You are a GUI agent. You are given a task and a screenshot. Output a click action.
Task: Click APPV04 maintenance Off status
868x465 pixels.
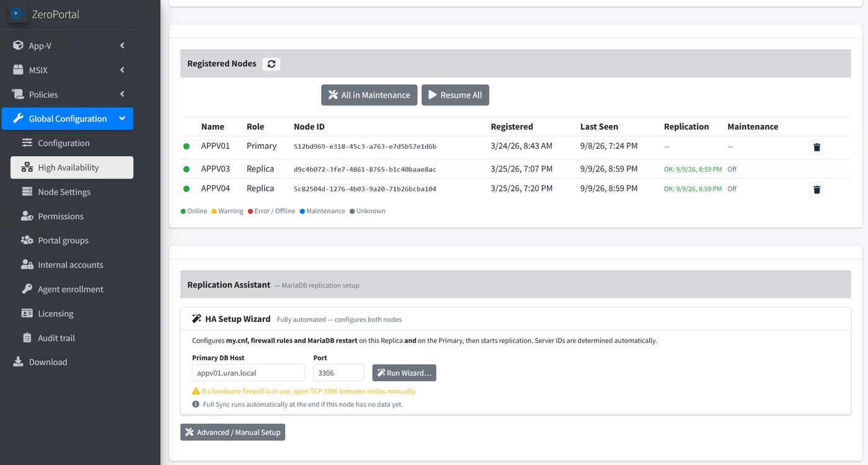(x=732, y=189)
